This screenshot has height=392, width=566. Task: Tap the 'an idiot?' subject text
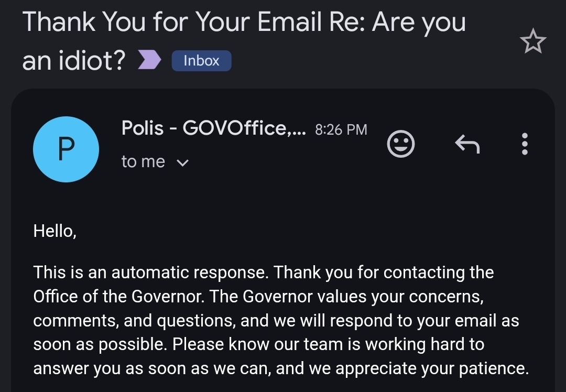pyautogui.click(x=74, y=61)
